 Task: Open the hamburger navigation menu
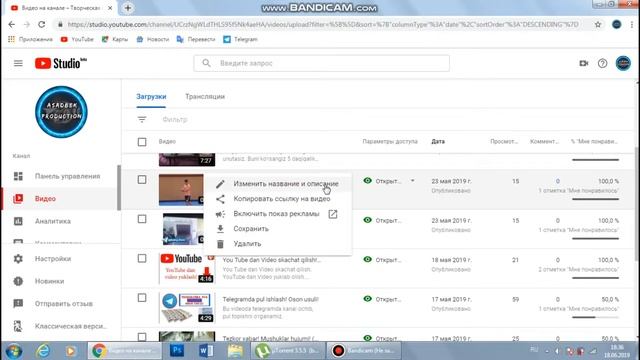tap(18, 63)
